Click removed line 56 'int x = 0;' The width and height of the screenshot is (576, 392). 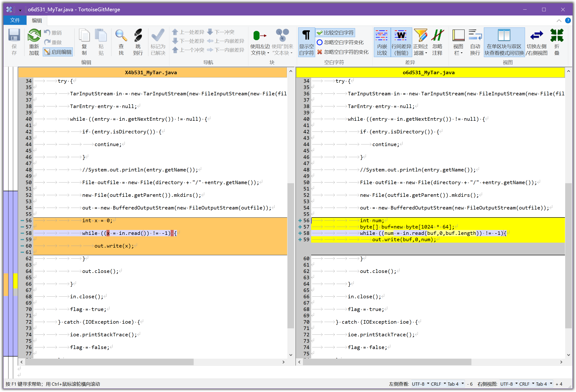160,220
